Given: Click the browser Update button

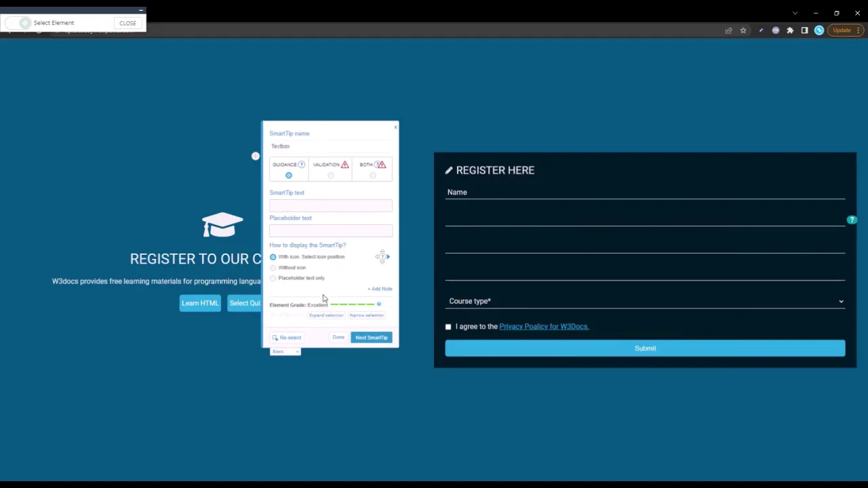Looking at the screenshot, I should 845,30.
